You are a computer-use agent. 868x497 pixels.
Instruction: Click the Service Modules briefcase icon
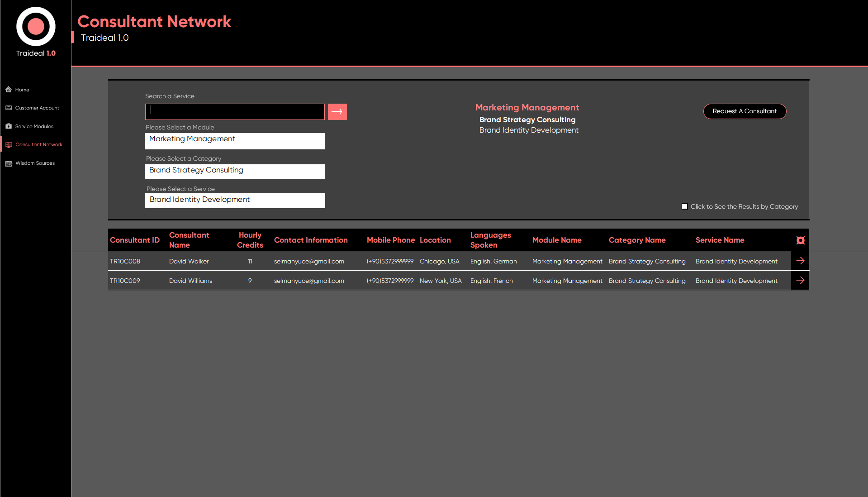(x=9, y=126)
